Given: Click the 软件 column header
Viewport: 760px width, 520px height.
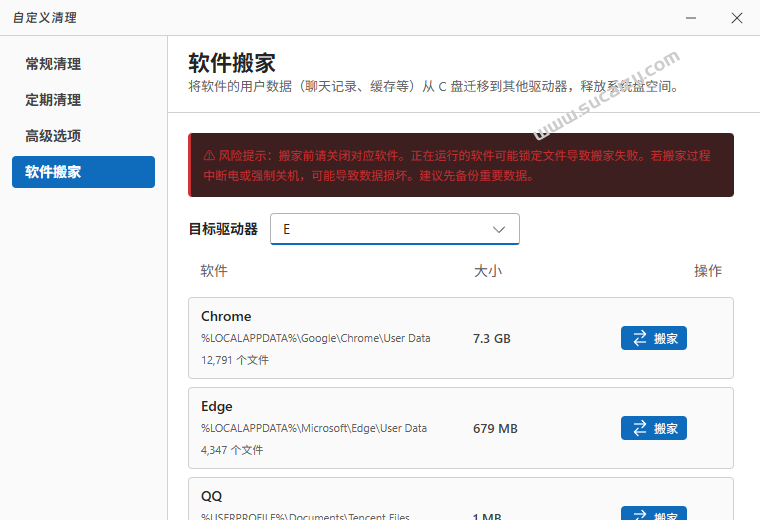Looking at the screenshot, I should (214, 270).
